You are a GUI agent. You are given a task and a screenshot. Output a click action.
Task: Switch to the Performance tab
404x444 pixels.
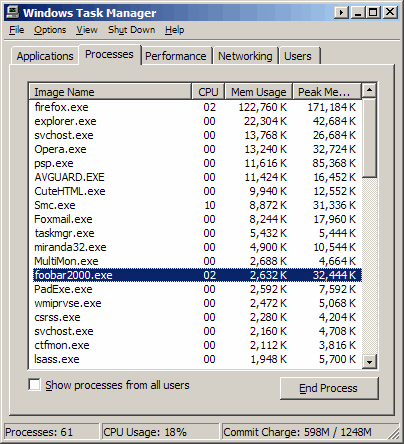pyautogui.click(x=176, y=56)
